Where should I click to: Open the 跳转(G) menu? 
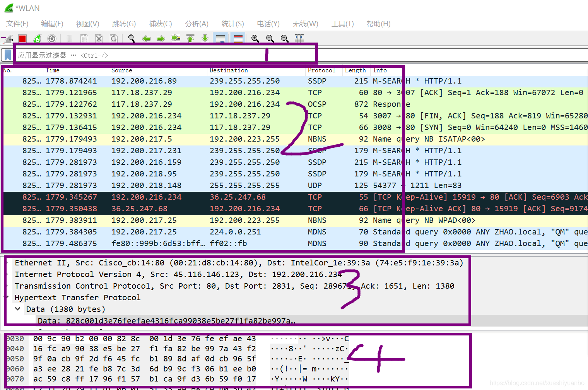[124, 24]
